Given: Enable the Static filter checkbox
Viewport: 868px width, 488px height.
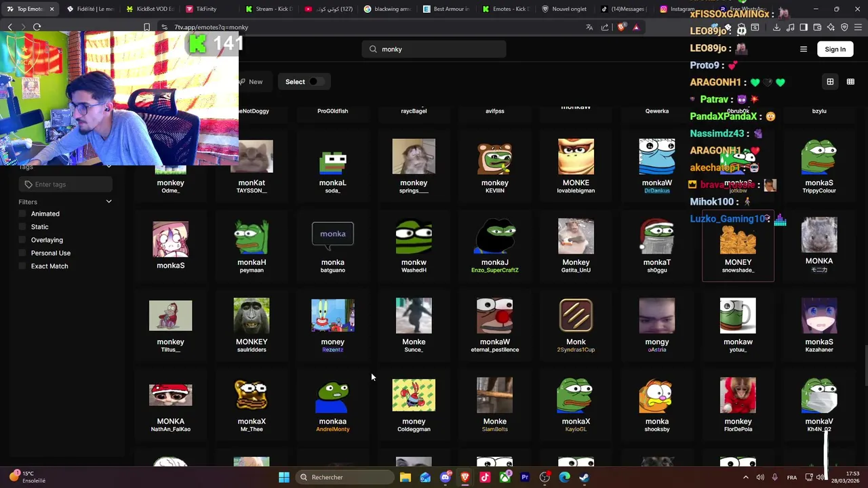Looking at the screenshot, I should [22, 227].
